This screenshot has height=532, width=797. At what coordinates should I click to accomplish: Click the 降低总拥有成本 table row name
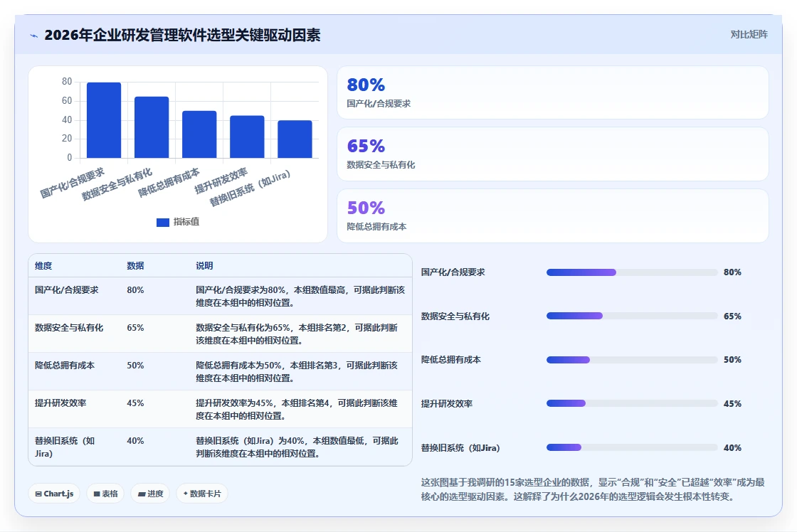[65, 366]
